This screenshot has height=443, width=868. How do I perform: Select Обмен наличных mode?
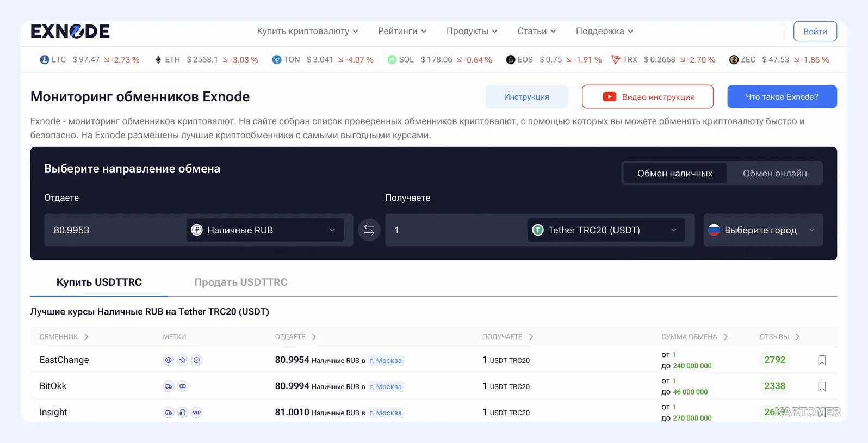point(674,173)
